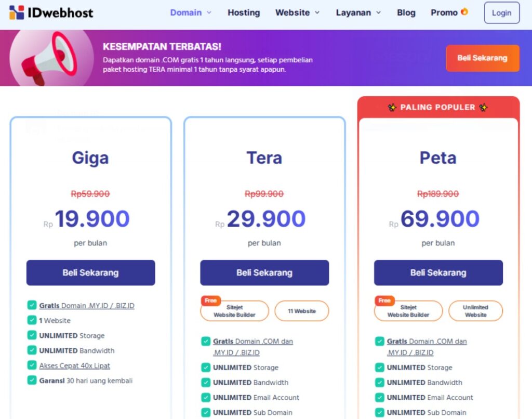
Task: Select the Sitejet Website Builder badge on Tera
Action: click(x=234, y=310)
